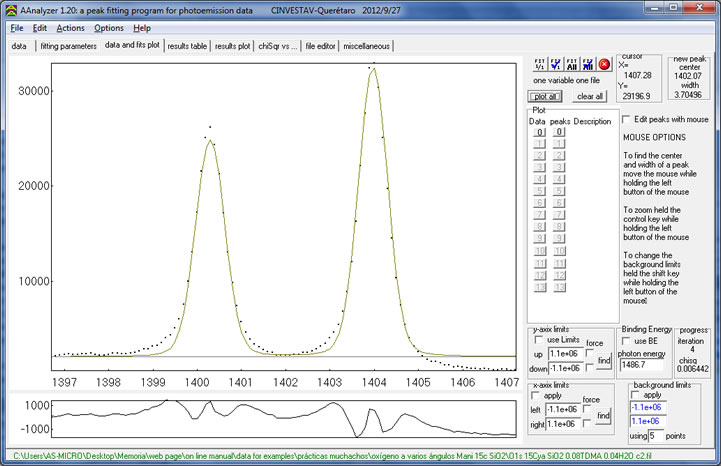Enable the 'use BE' checkbox

tap(627, 340)
